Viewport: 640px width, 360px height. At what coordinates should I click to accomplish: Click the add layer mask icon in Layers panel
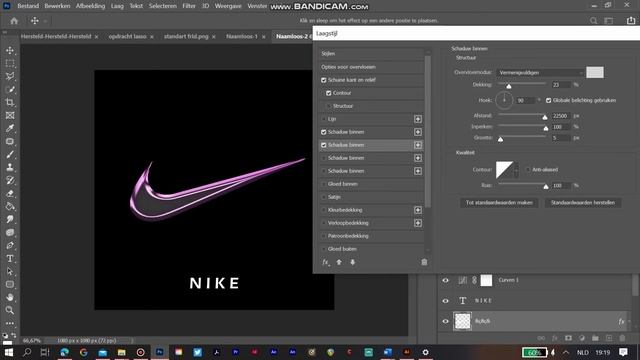pyautogui.click(x=568, y=338)
